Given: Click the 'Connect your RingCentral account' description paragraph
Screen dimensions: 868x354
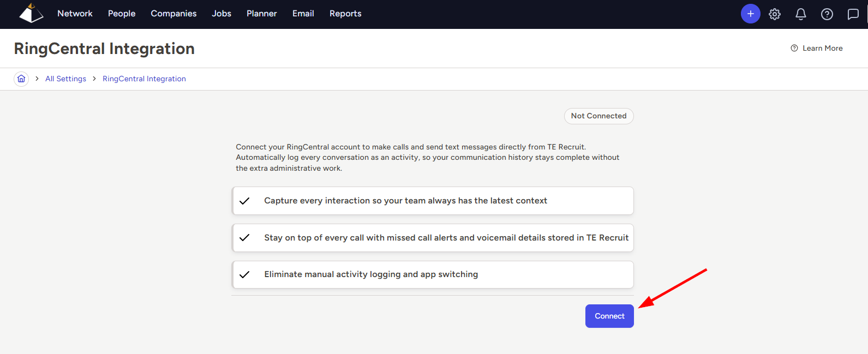Looking at the screenshot, I should (x=428, y=158).
